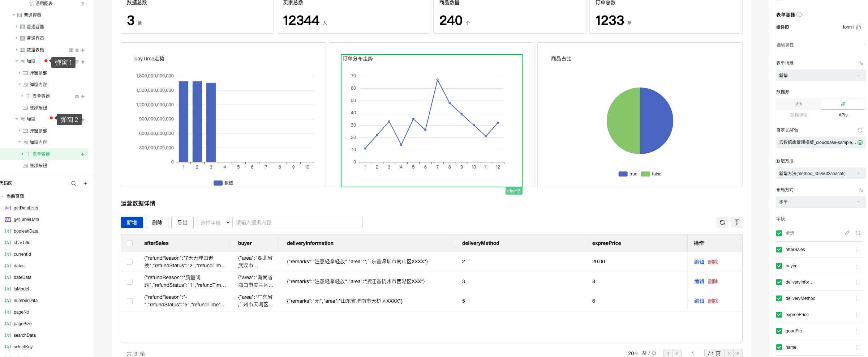
Task: Collapse the 当前页面 section
Action: pyautogui.click(x=2, y=196)
